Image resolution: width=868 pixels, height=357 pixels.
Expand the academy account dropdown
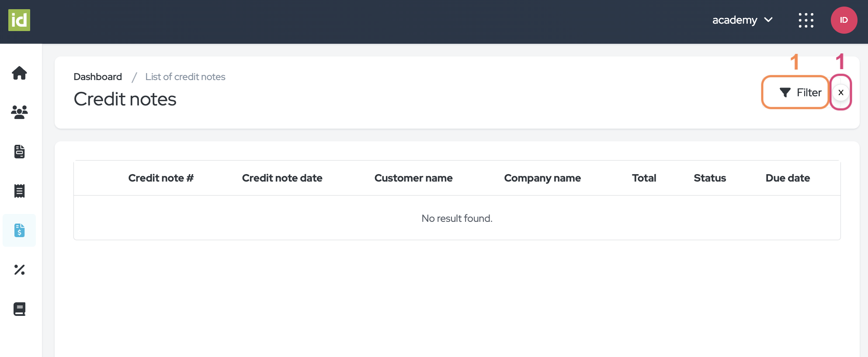(742, 20)
